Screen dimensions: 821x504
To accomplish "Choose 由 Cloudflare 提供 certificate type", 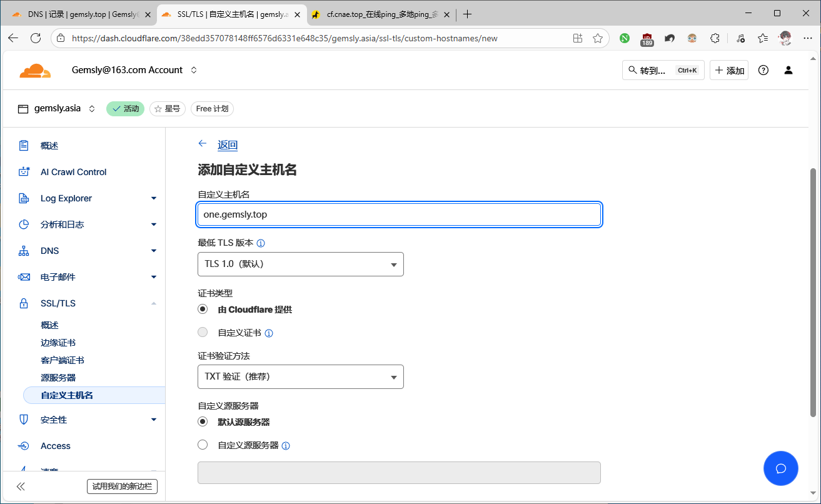I will point(203,308).
